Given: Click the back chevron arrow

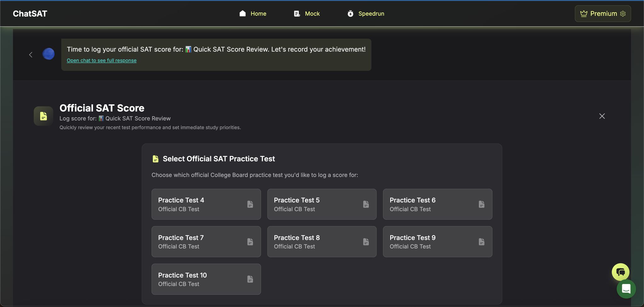Looking at the screenshot, I should click(31, 55).
